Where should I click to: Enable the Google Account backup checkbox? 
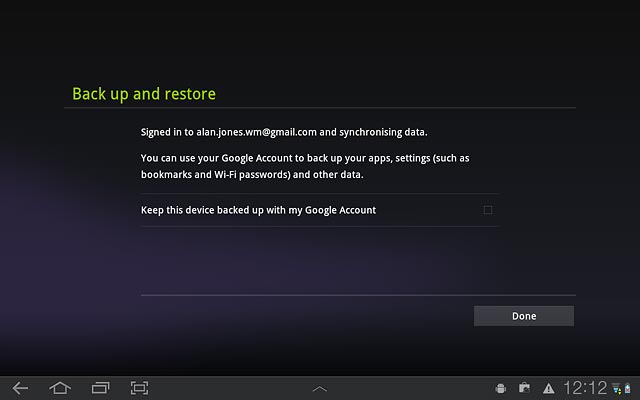pyautogui.click(x=488, y=210)
